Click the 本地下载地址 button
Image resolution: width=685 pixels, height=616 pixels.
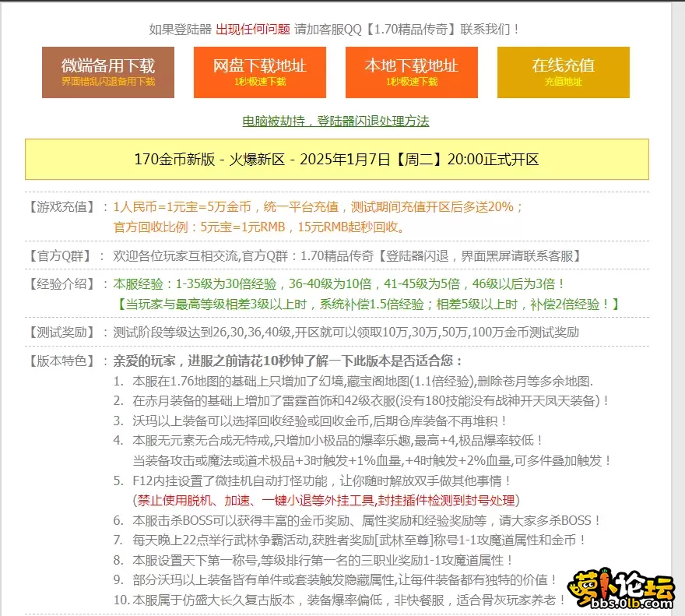click(412, 72)
